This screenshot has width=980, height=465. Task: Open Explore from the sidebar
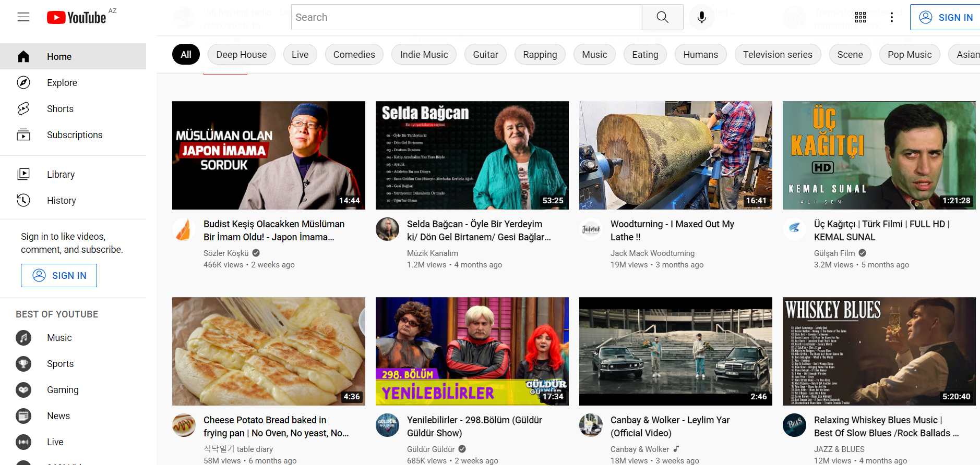pyautogui.click(x=73, y=82)
